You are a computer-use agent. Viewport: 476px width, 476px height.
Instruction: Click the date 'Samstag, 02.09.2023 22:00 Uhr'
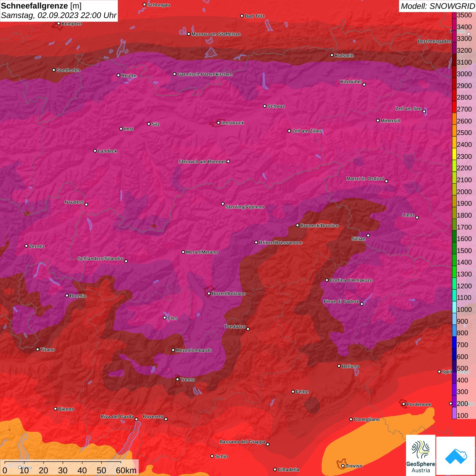[59, 15]
